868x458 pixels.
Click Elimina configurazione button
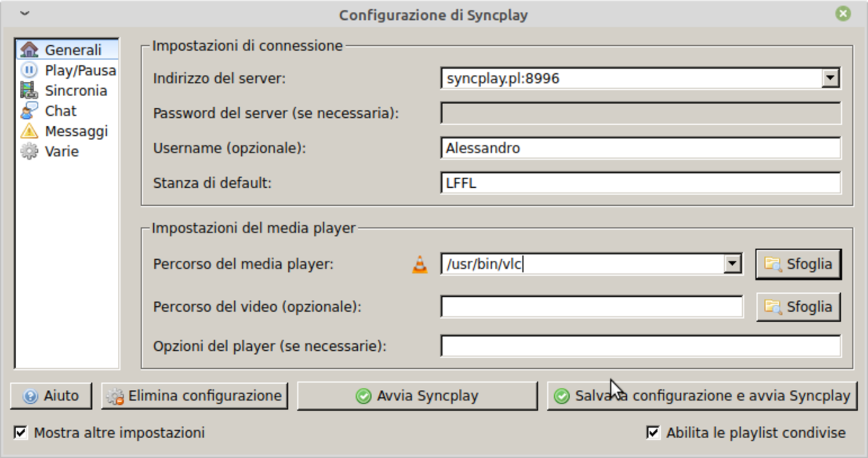coord(195,396)
